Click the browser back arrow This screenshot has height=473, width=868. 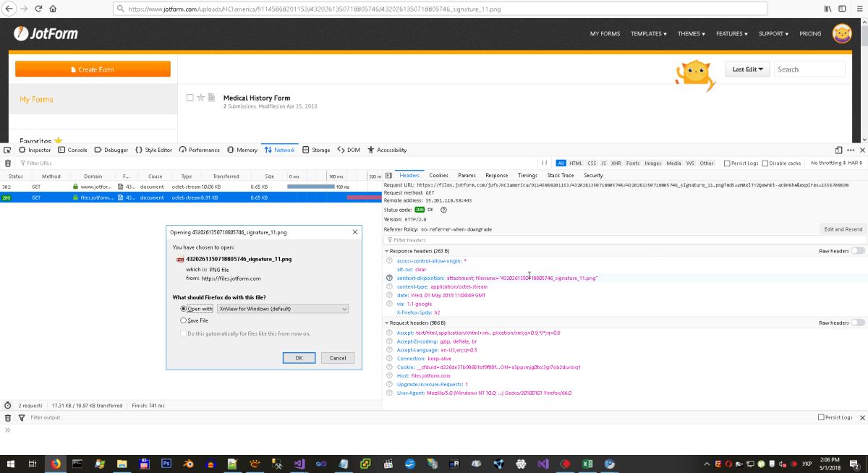[9, 9]
